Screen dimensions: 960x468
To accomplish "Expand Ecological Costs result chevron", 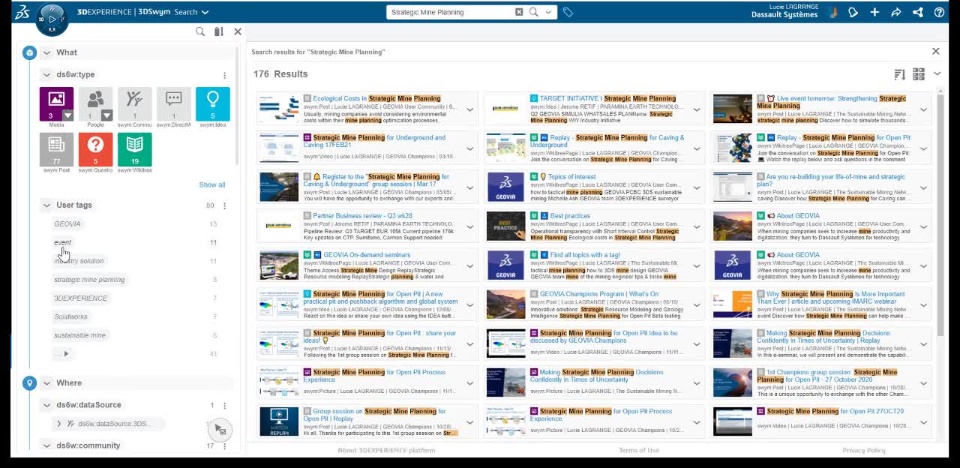I will tap(470, 110).
